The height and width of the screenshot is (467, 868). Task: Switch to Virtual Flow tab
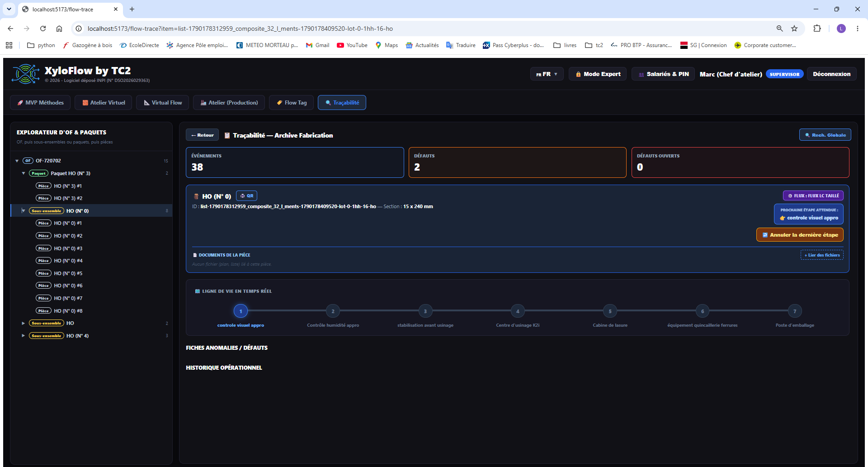click(163, 103)
